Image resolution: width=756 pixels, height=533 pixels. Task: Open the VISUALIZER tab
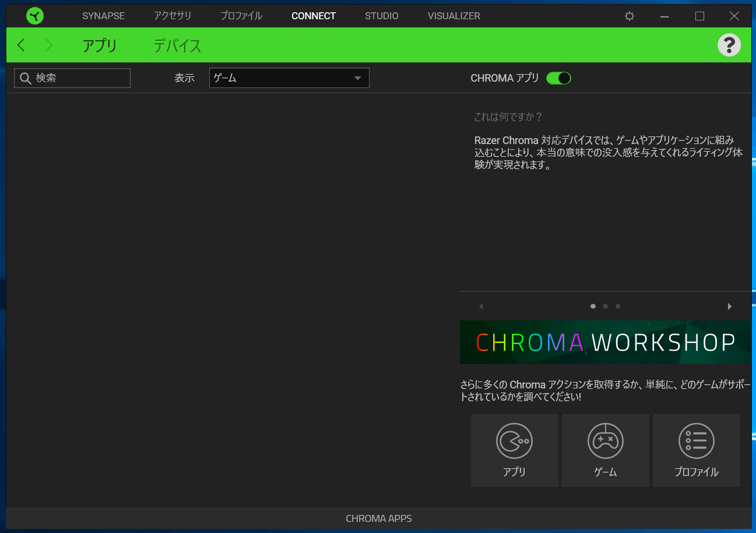[x=454, y=16]
